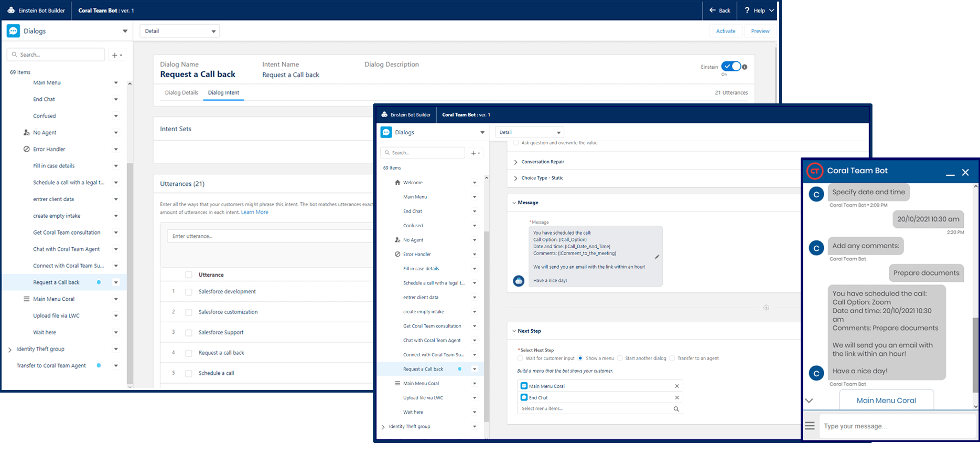
Task: Click the No Agent icon in back window list
Action: (27, 133)
